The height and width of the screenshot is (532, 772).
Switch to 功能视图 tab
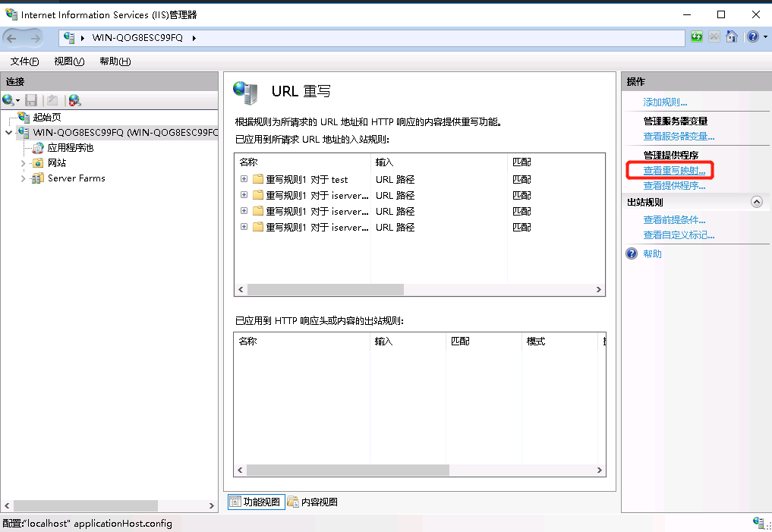pos(256,502)
